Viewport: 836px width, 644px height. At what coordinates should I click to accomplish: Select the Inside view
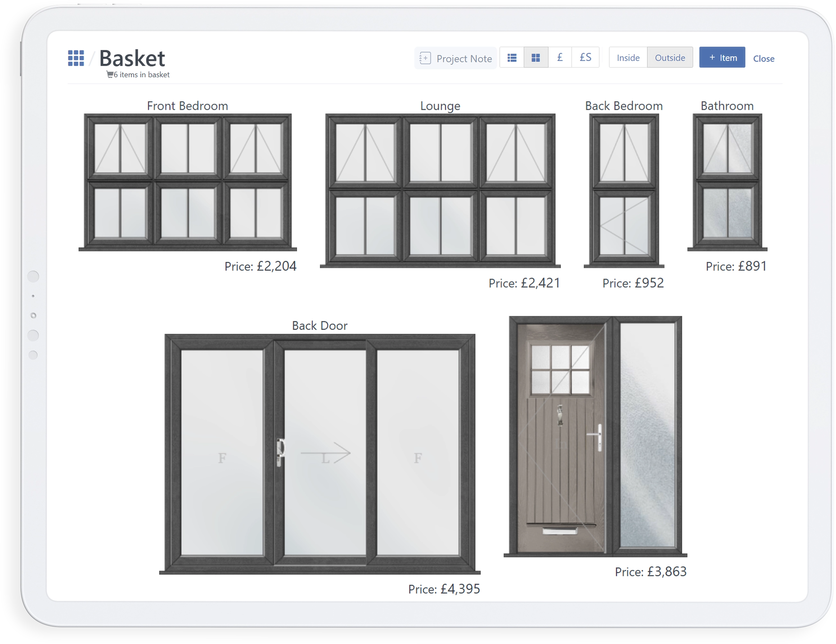(628, 57)
